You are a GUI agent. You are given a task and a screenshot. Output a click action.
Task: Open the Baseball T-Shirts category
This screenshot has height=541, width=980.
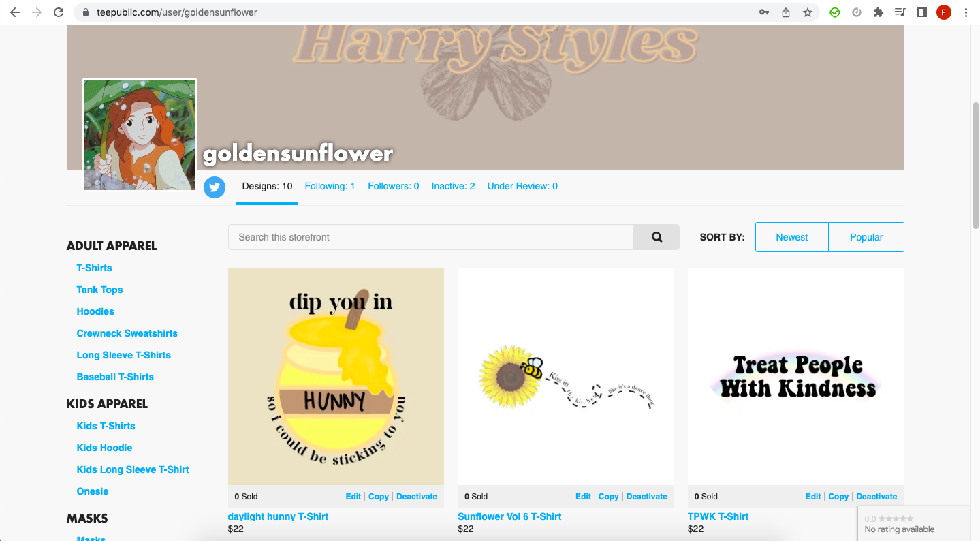coord(116,377)
